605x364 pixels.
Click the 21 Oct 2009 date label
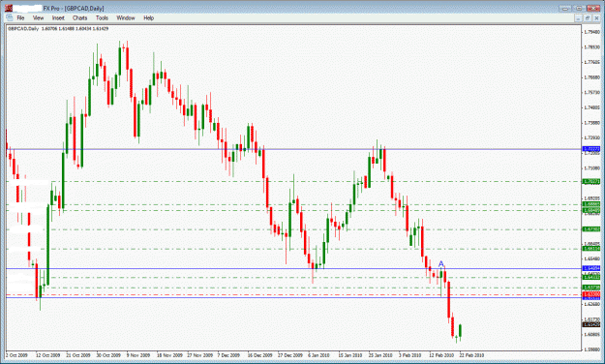pyautogui.click(x=78, y=355)
